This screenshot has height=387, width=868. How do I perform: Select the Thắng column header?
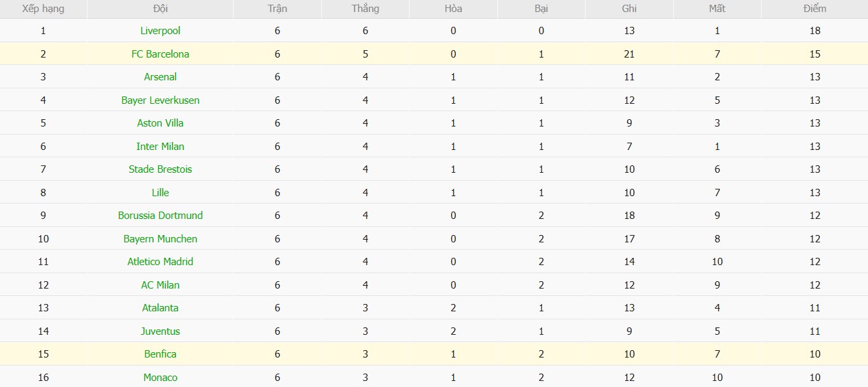(365, 9)
